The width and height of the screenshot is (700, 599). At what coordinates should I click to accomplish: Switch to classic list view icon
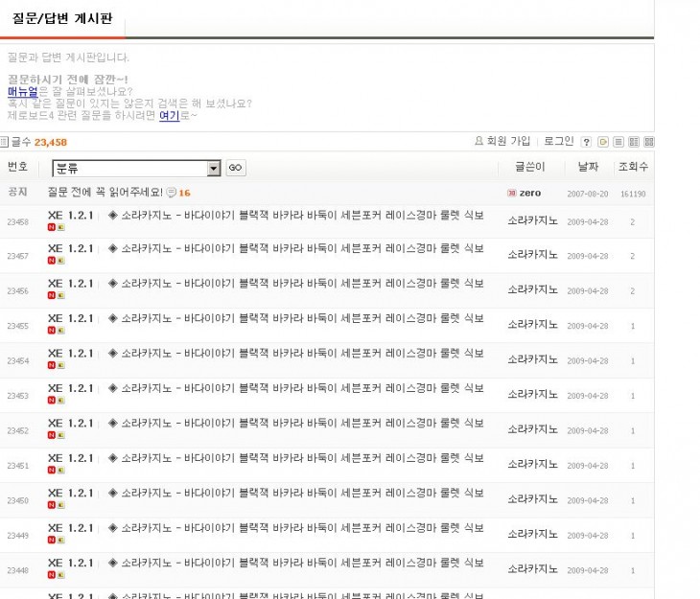(x=618, y=142)
